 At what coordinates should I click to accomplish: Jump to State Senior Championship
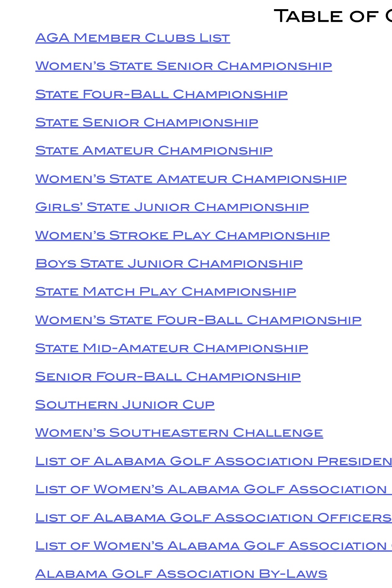(x=147, y=122)
